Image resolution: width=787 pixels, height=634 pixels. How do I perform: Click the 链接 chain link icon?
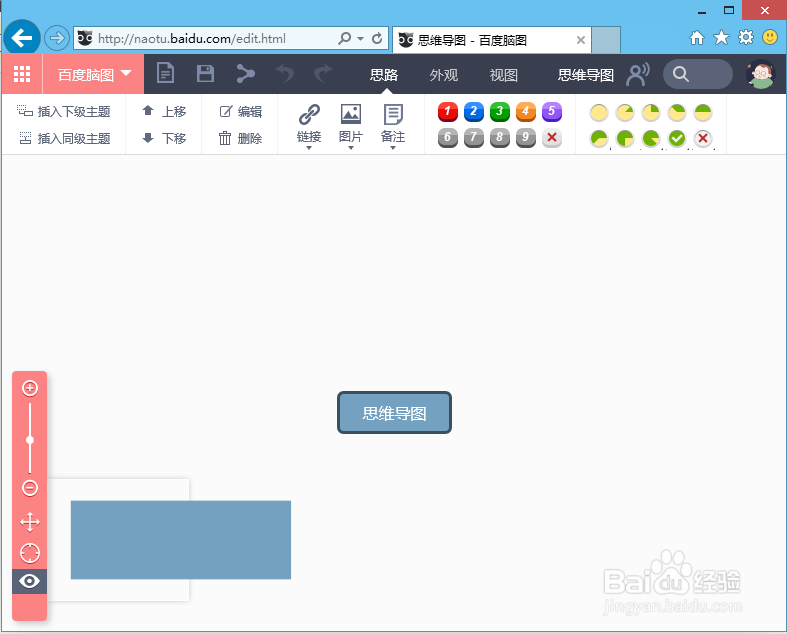tap(309, 114)
